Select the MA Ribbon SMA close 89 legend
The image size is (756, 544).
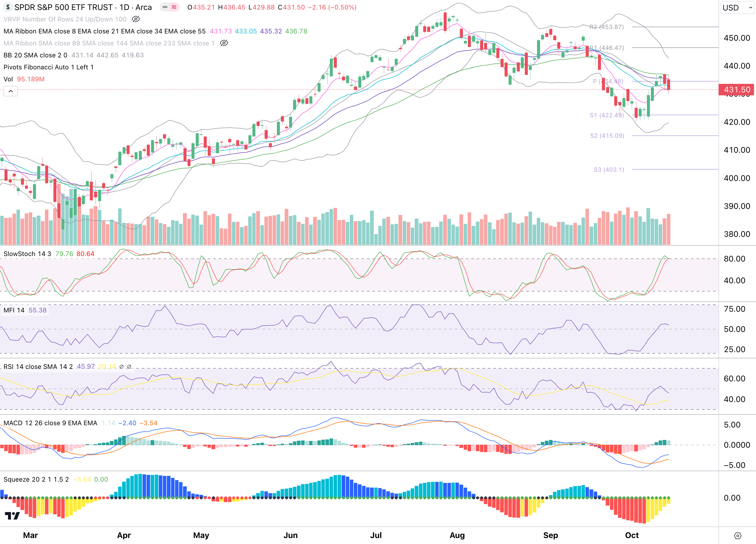(x=109, y=43)
